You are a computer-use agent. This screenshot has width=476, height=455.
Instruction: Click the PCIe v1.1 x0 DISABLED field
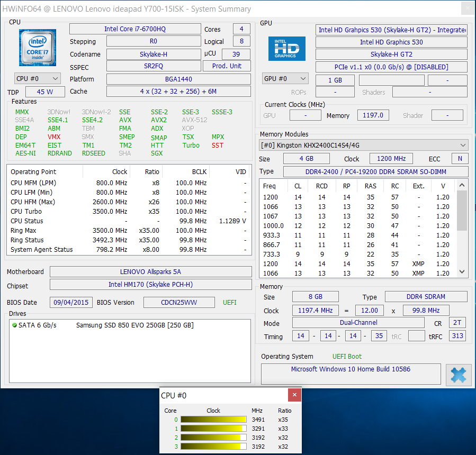(x=391, y=67)
